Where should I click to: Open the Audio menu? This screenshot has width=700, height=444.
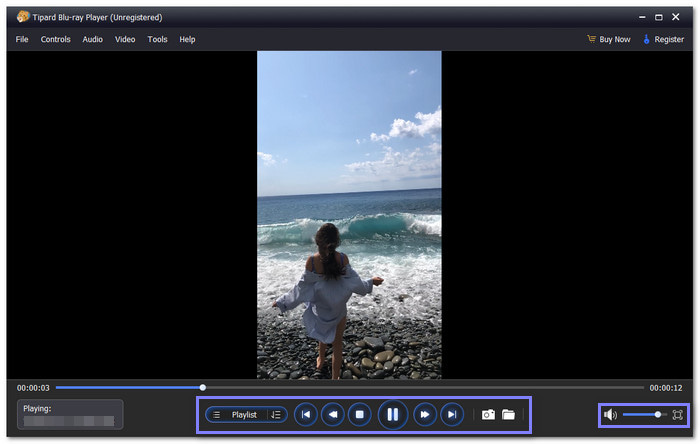coord(92,39)
